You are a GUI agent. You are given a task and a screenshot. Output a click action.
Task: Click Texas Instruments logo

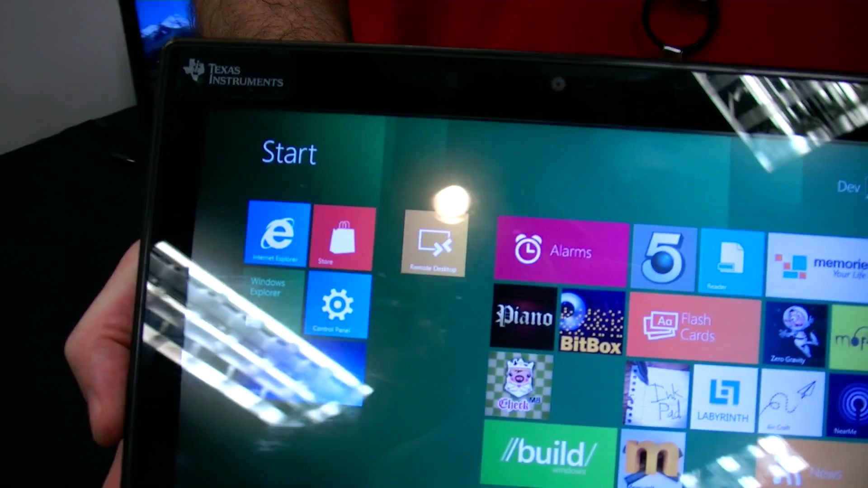[x=232, y=75]
